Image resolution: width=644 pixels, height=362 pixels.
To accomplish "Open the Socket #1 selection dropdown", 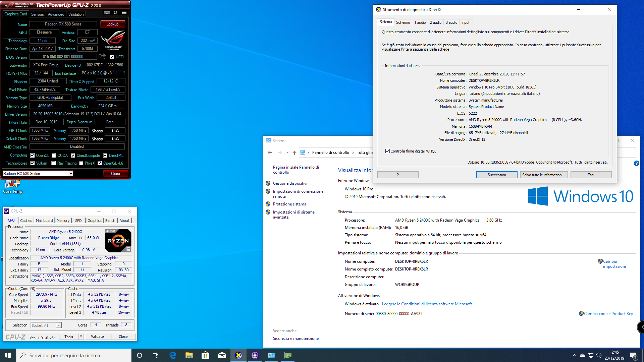I will [x=59, y=325].
